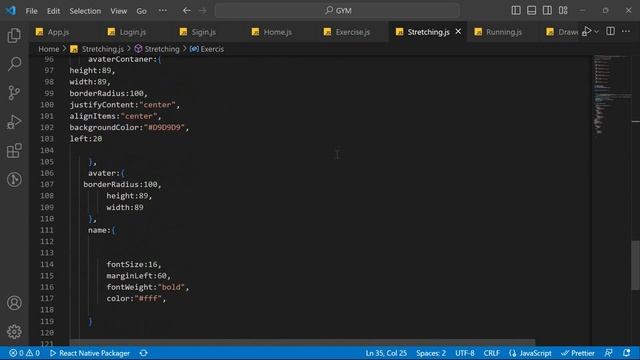This screenshot has height=360, width=640.
Task: Close the Stretching.js tab
Action: 458,31
